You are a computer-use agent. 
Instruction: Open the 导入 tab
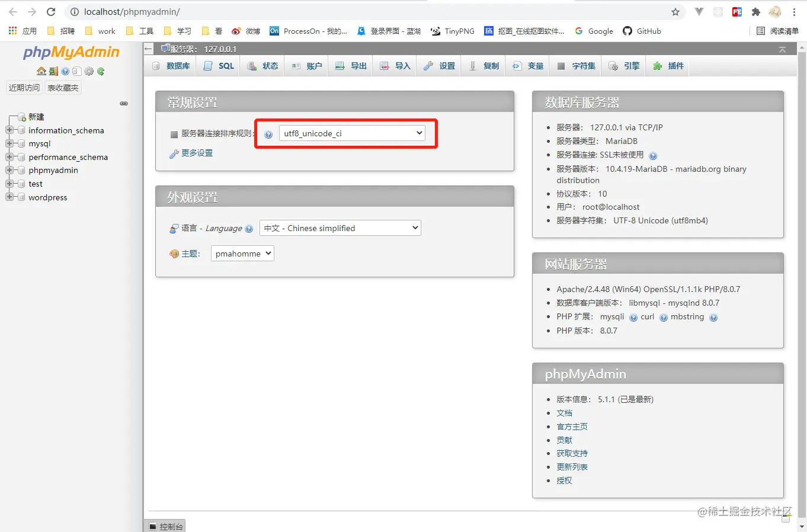[x=395, y=66]
